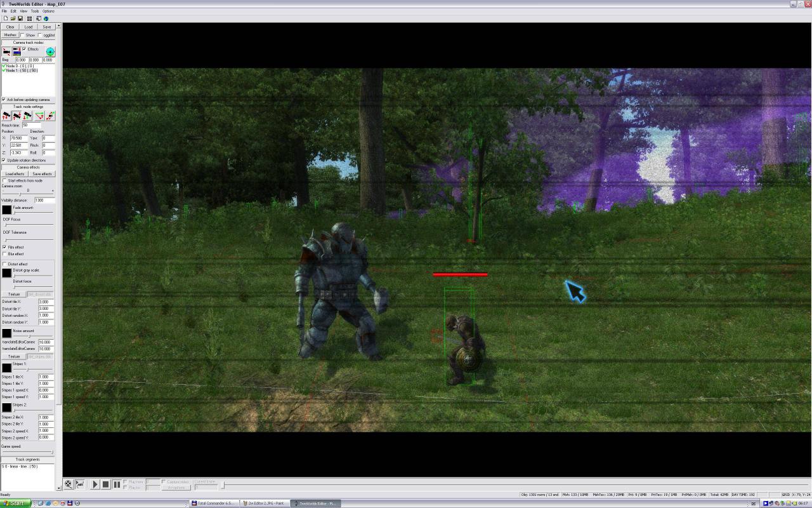The height and width of the screenshot is (508, 812).
Task: Enable Start effects from node checkbox
Action: tap(5, 180)
